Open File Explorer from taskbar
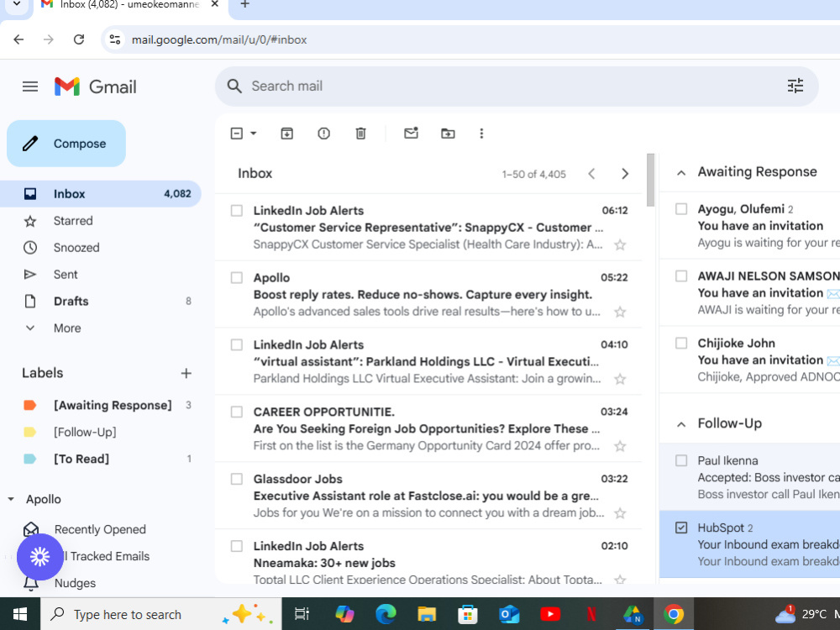This screenshot has width=840, height=630. [x=427, y=614]
